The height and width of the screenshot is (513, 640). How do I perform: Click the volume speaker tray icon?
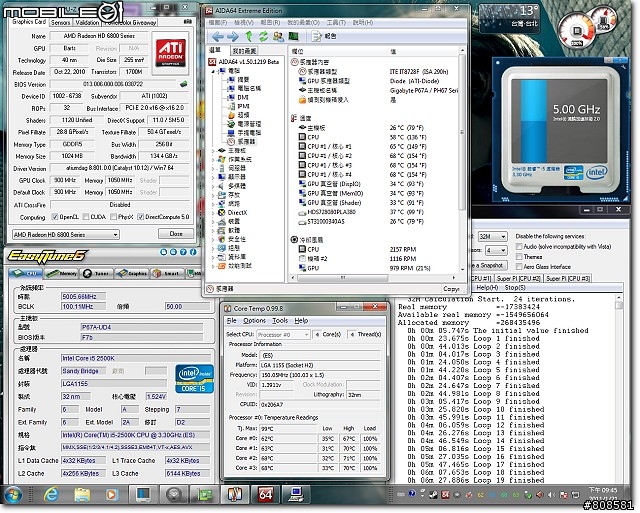(551, 495)
